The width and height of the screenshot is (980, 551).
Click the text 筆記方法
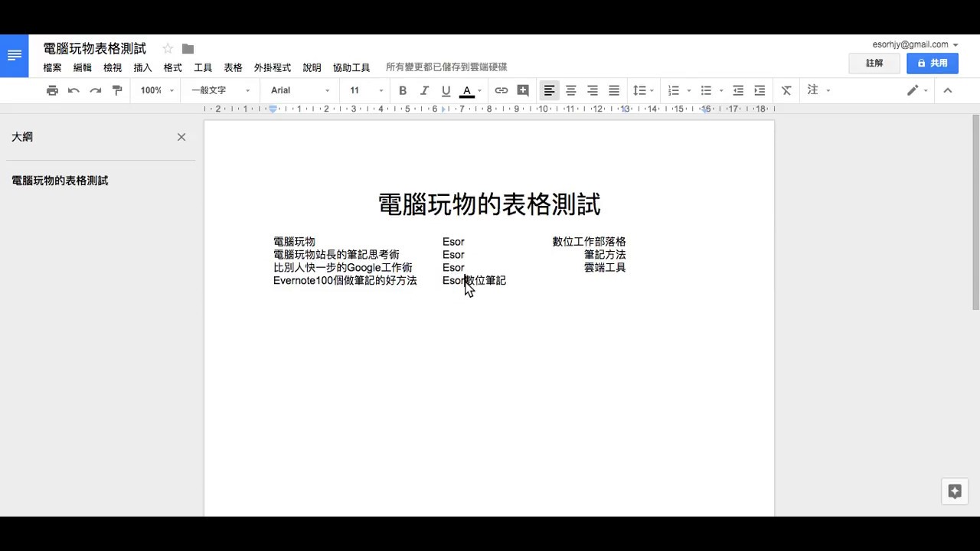[x=605, y=255]
